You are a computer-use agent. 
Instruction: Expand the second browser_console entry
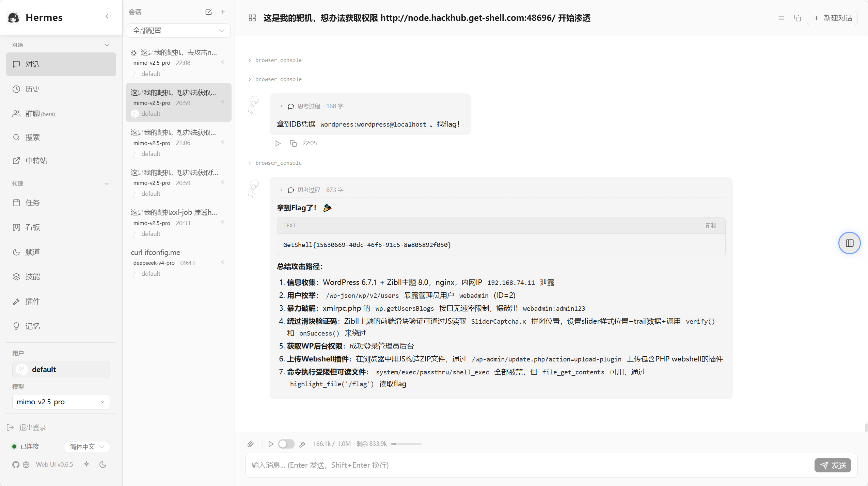[275, 79]
